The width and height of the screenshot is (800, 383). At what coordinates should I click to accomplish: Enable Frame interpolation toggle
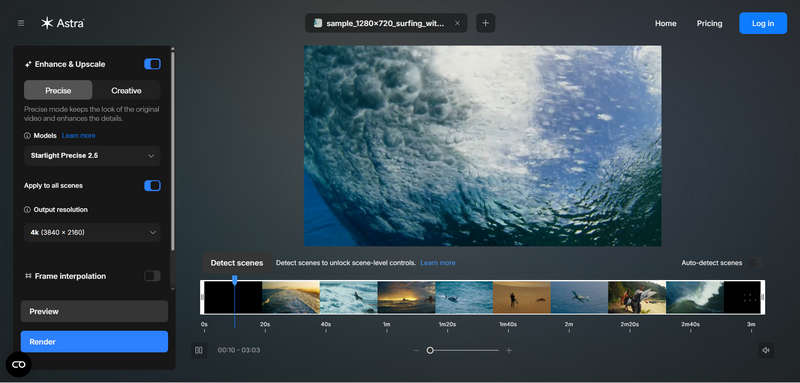pos(153,276)
